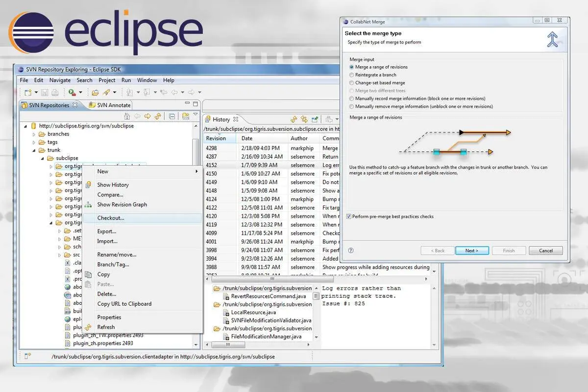Toggle Perform pre-merge best practices checks
This screenshot has width=588, height=392.
[x=348, y=216]
